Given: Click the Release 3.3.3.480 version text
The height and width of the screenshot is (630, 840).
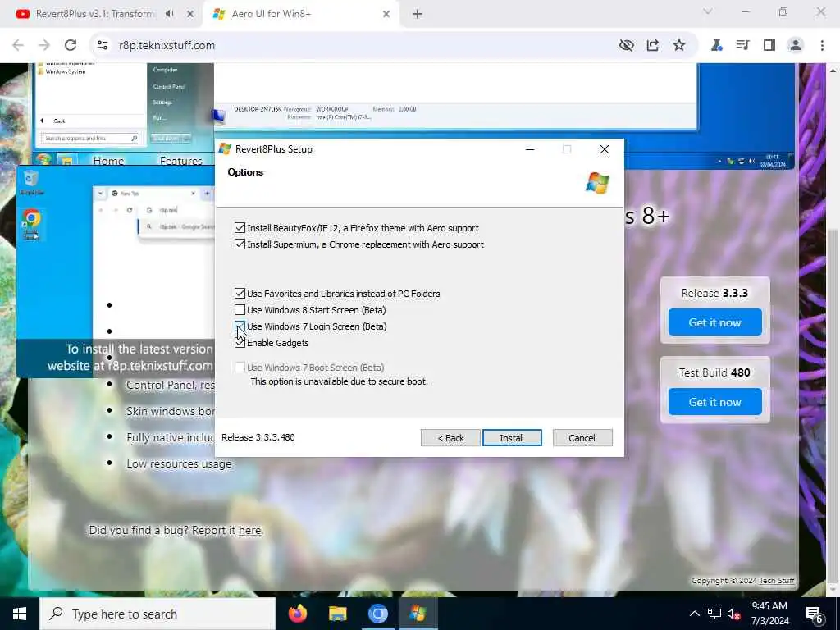Looking at the screenshot, I should pos(258,437).
